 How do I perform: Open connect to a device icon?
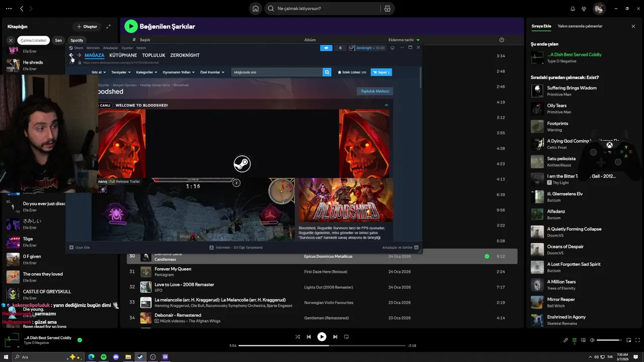point(583,340)
